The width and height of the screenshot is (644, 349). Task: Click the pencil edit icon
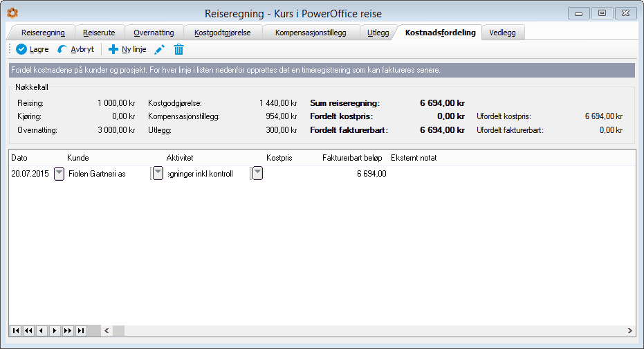tap(159, 50)
